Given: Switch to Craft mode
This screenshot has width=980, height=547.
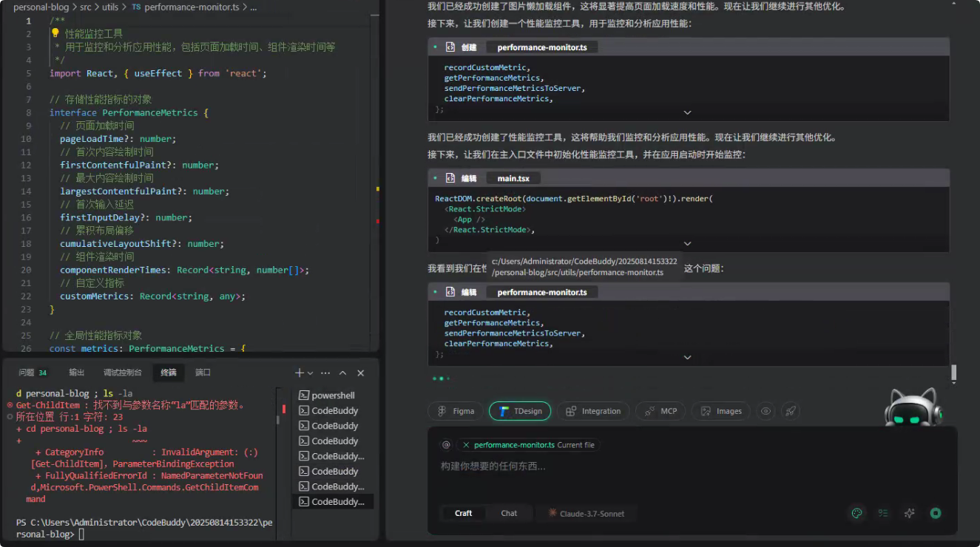Looking at the screenshot, I should click(x=464, y=513).
